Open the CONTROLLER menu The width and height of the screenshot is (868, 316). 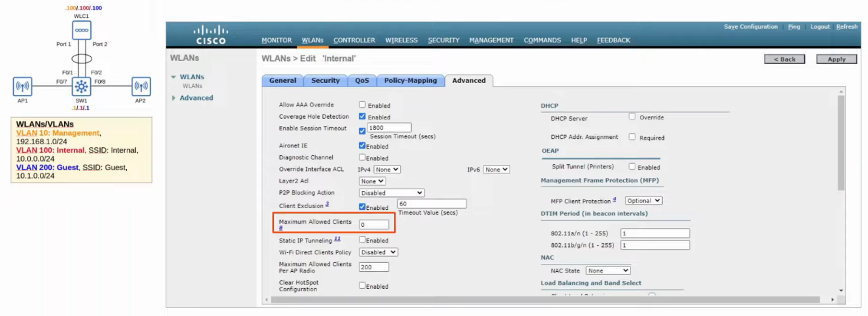(354, 40)
